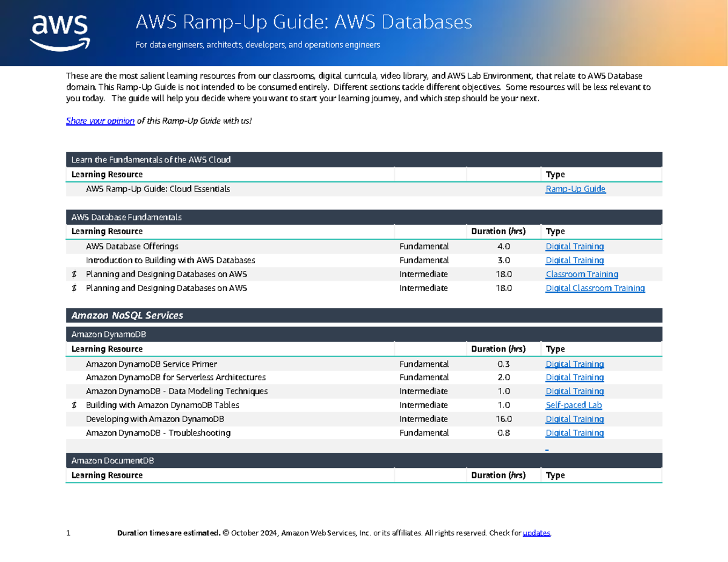This screenshot has width=728, height=562.
Task: Open the Digital Classroom Training link
Action: pos(595,288)
